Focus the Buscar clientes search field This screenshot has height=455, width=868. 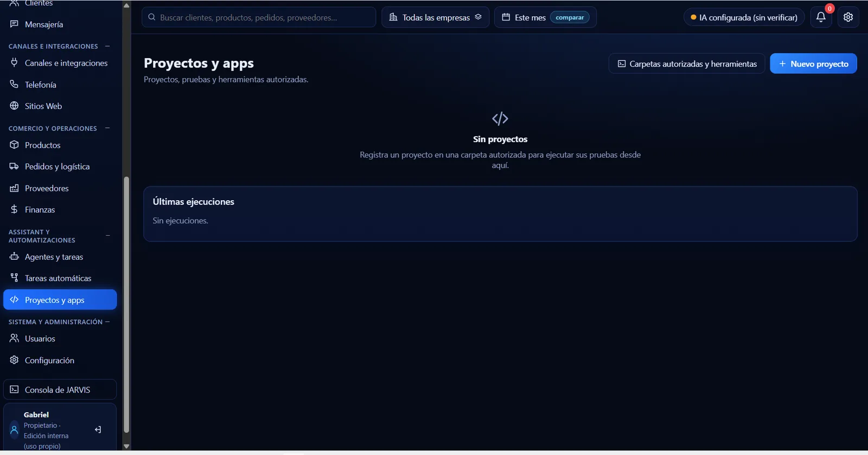tap(259, 17)
